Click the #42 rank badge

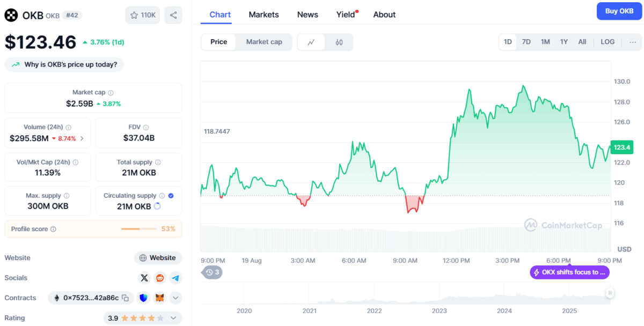[72, 15]
